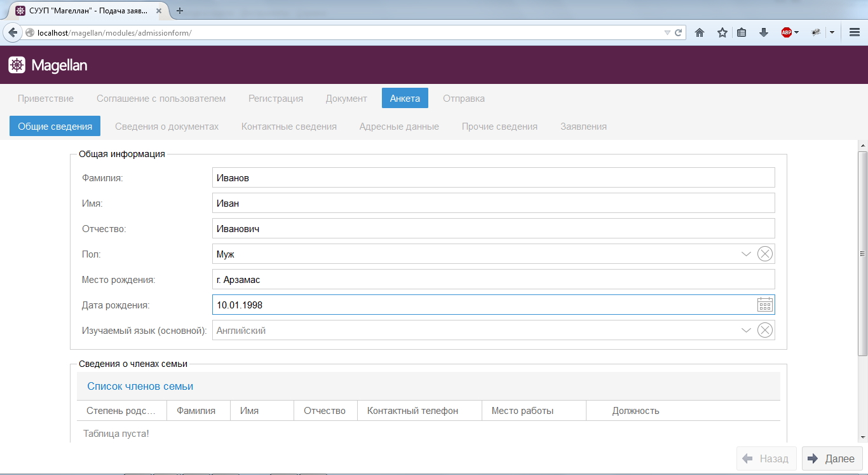Viewport: 868px width, 475px height.
Task: Open toolbar overflow dropdown arrow next to menu
Action: pyautogui.click(x=832, y=32)
